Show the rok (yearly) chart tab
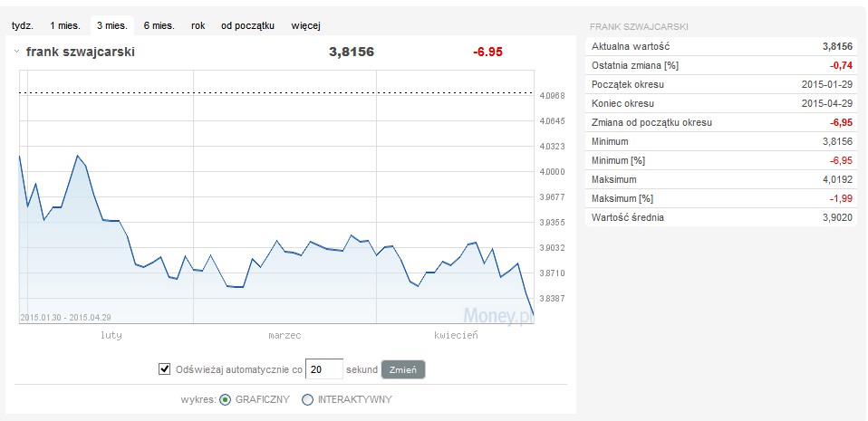Viewport: 868px width, 421px height. [198, 25]
